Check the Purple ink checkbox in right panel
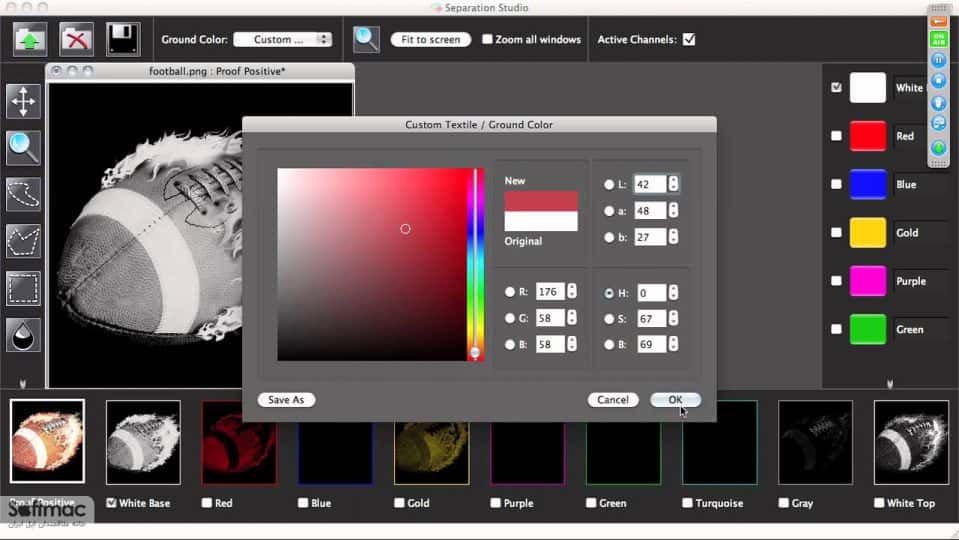The height and width of the screenshot is (540, 959). [836, 281]
